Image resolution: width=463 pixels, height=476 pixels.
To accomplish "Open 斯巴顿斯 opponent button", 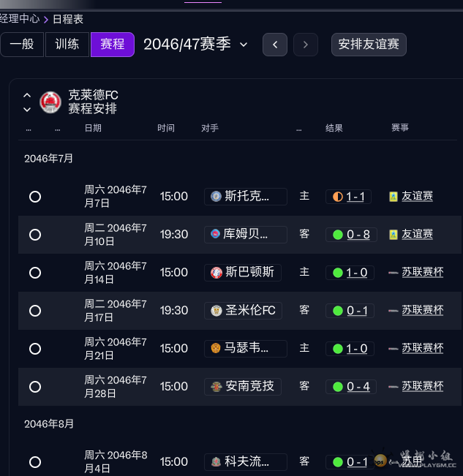I will [x=243, y=273].
